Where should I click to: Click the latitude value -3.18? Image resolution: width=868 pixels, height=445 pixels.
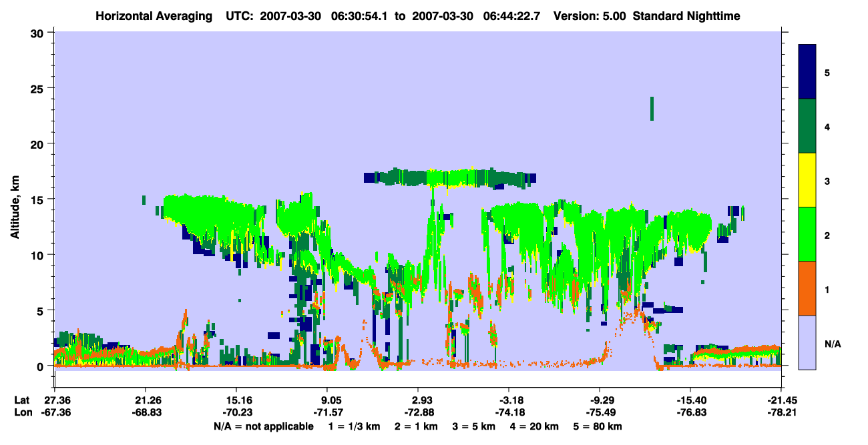tap(509, 400)
